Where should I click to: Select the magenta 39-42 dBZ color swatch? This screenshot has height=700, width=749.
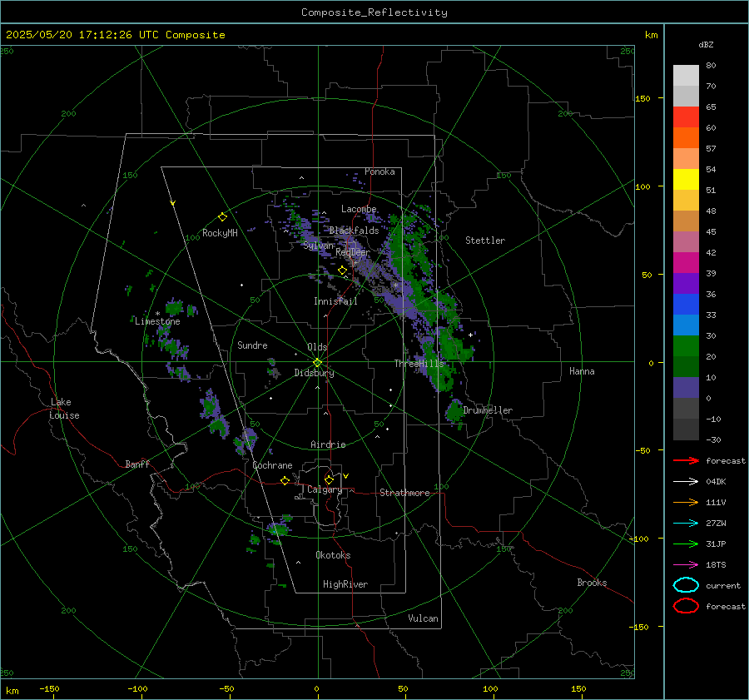coord(686,263)
